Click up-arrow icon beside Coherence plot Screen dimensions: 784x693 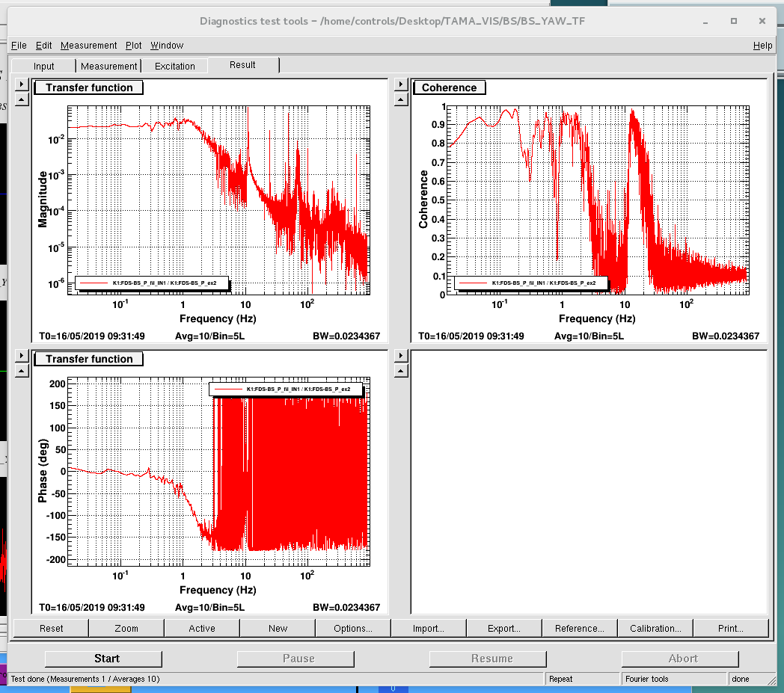tap(401, 98)
